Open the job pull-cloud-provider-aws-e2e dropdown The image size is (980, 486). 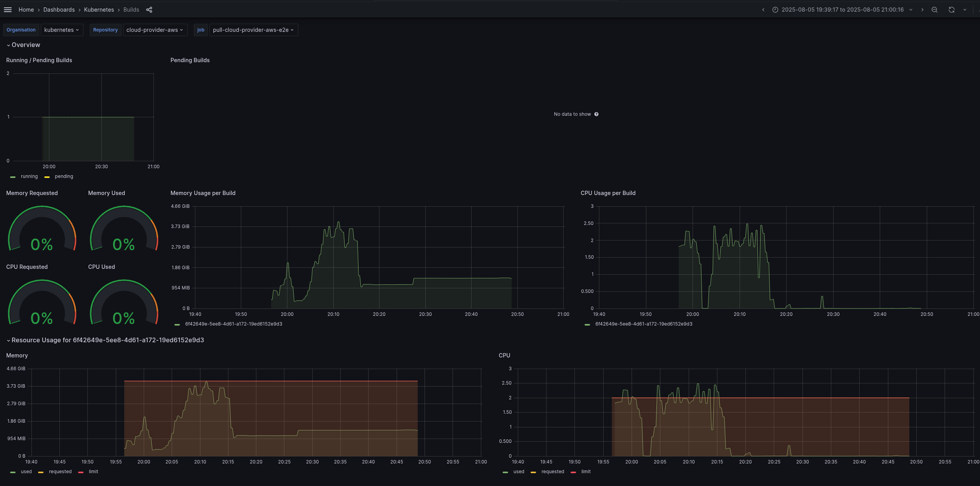click(253, 30)
